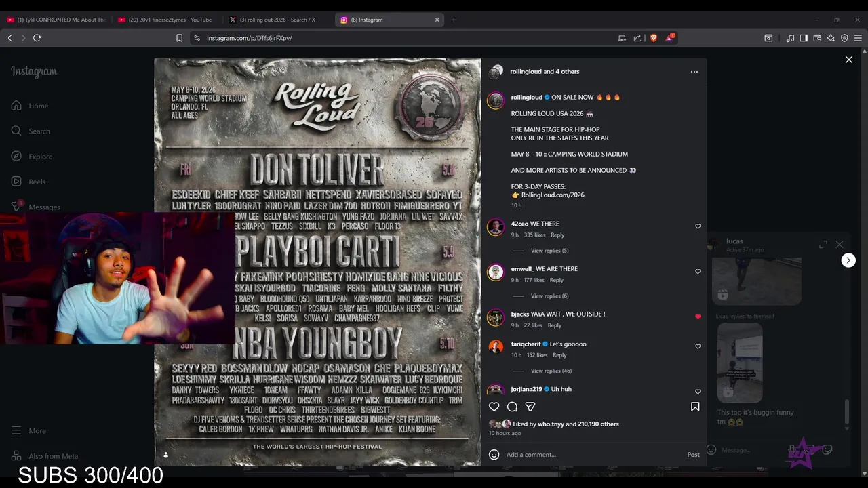Close the lucas chat popup
This screenshot has height=488, width=868.
point(840,244)
